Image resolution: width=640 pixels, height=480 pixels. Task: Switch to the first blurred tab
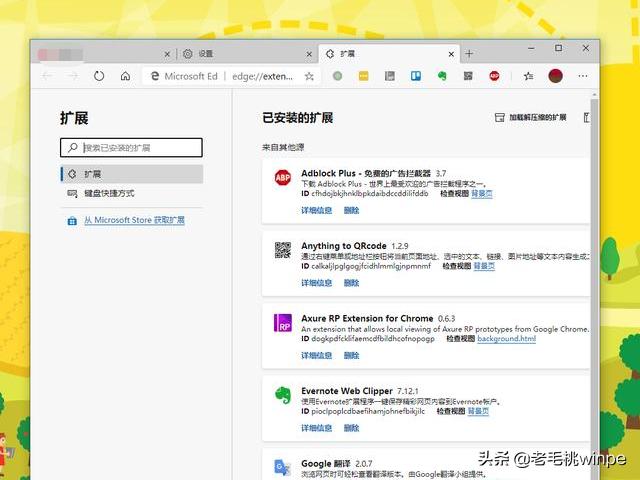103,53
